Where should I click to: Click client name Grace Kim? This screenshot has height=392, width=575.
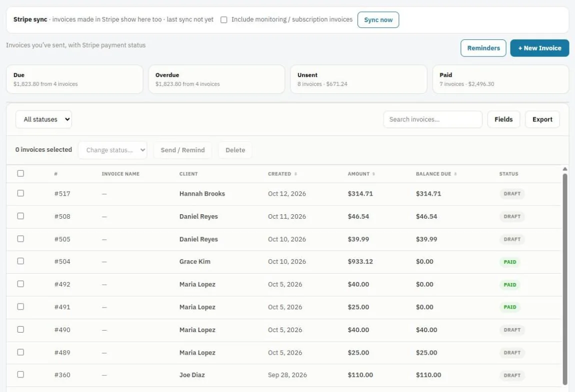coord(194,262)
